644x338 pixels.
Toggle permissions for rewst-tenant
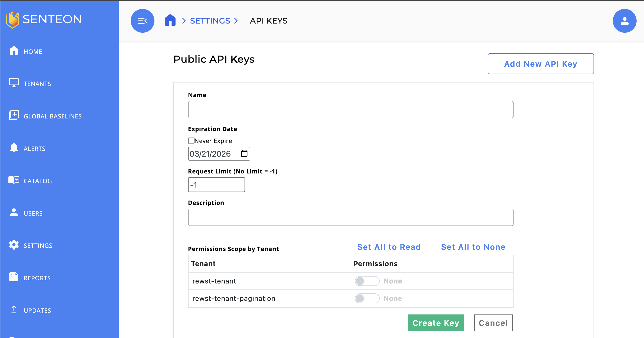[x=367, y=281]
